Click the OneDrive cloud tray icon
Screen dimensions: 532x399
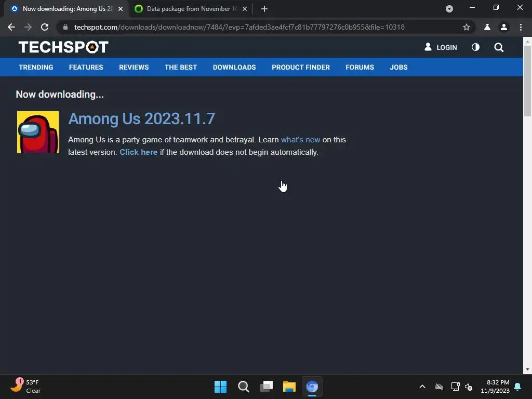pos(438,387)
